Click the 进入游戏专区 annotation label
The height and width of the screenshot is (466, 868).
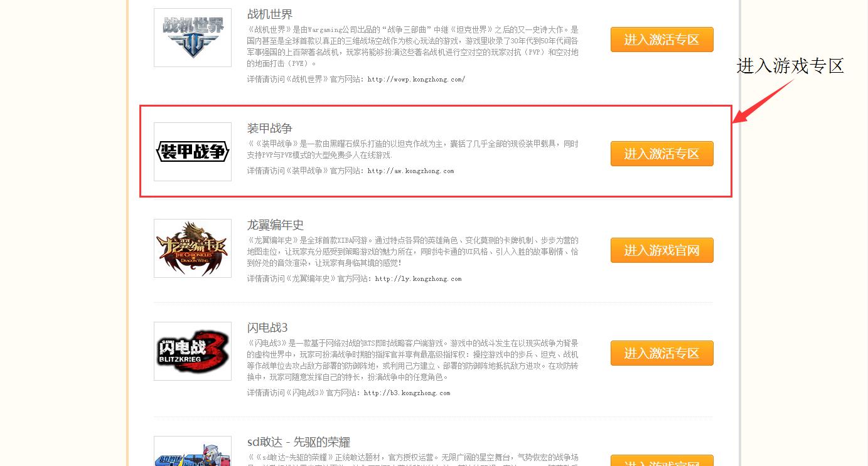coord(790,66)
